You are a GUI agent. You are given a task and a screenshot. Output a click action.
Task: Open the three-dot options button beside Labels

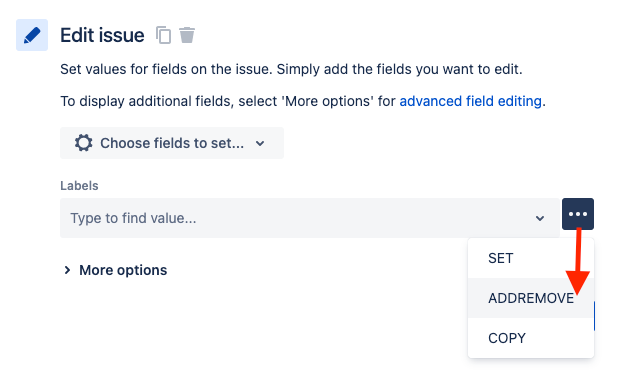coord(578,214)
